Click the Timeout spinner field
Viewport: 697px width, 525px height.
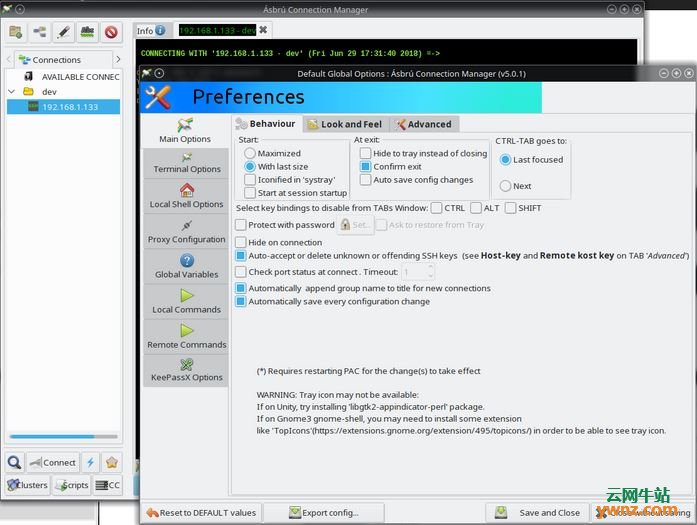coord(418,272)
